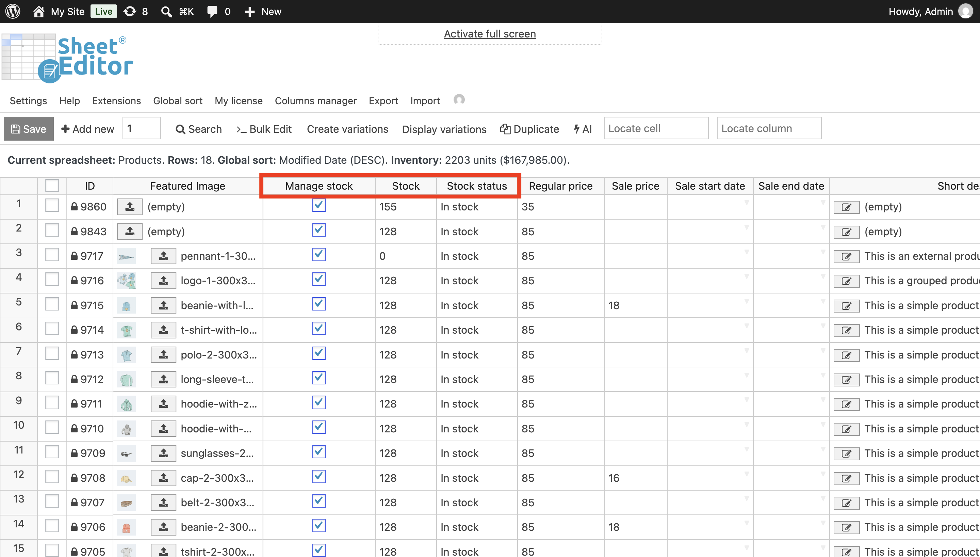Click Activate full screen link
Viewport: 980px width, 557px height.
[490, 34]
